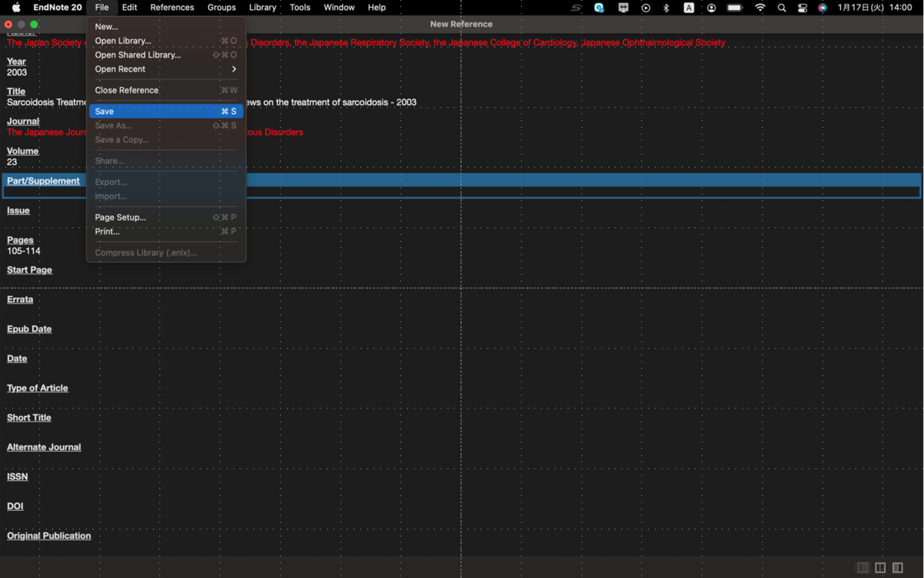Choose Page Setup... in the File menu
Viewport: 924px width, 578px height.
pyautogui.click(x=166, y=217)
